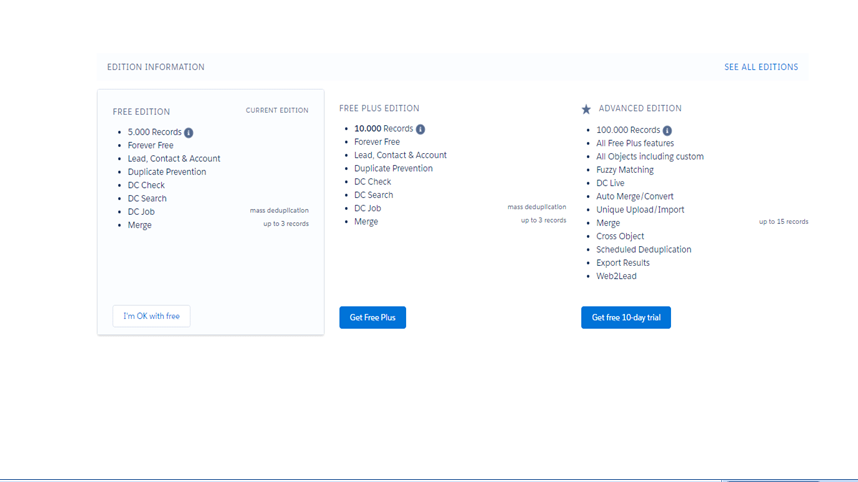Click "Lead, Contact & Account" in Free Plus
Viewport: 858px width, 482px height.
coord(401,155)
